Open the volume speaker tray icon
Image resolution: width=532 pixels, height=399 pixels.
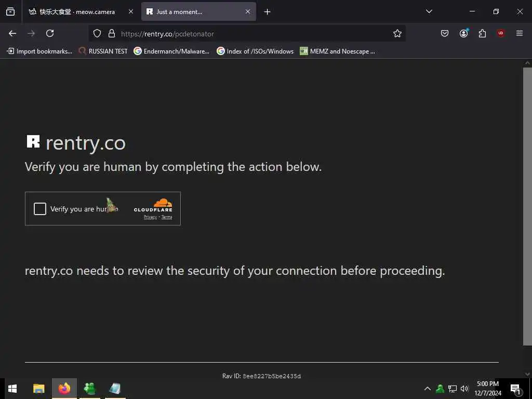(x=464, y=389)
